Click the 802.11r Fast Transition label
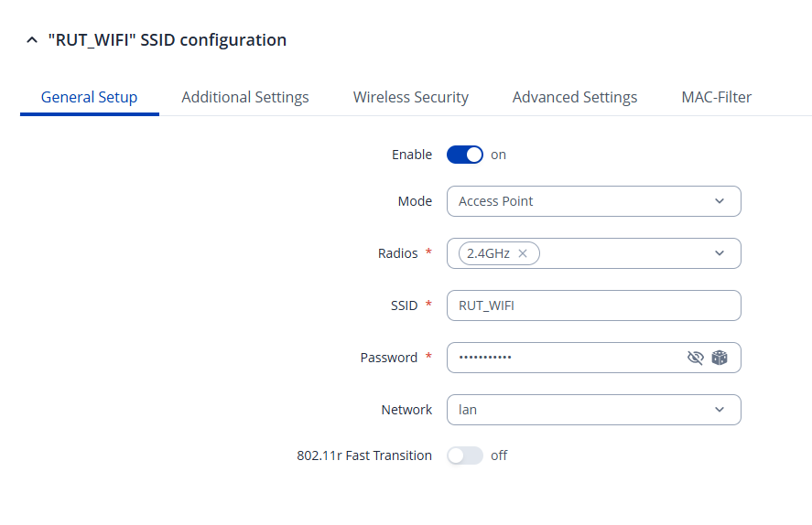 click(x=363, y=455)
